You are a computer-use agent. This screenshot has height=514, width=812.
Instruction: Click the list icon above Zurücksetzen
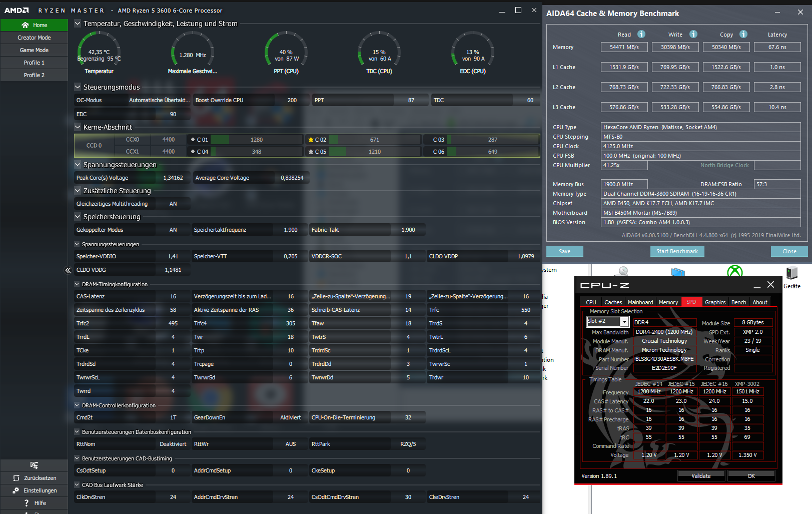[x=34, y=465]
